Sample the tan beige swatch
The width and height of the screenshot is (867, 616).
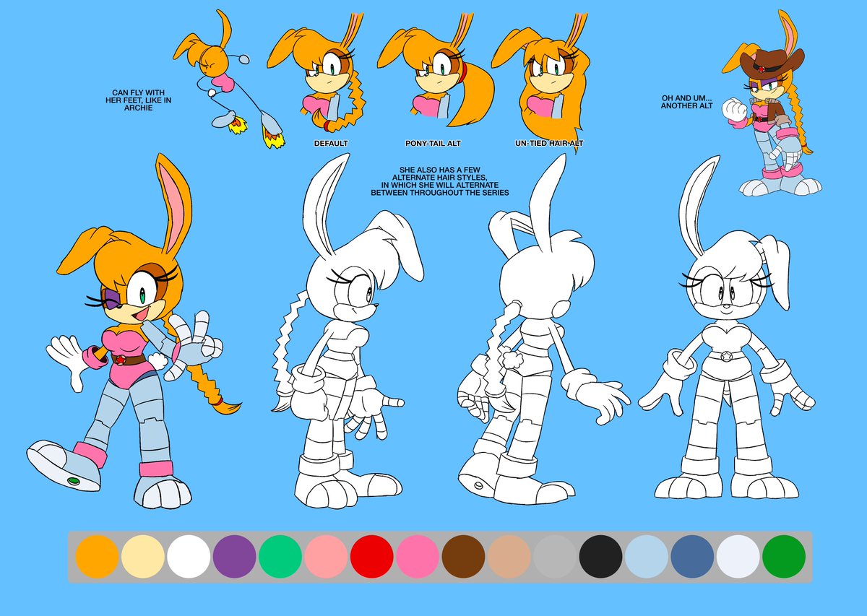tap(509, 557)
